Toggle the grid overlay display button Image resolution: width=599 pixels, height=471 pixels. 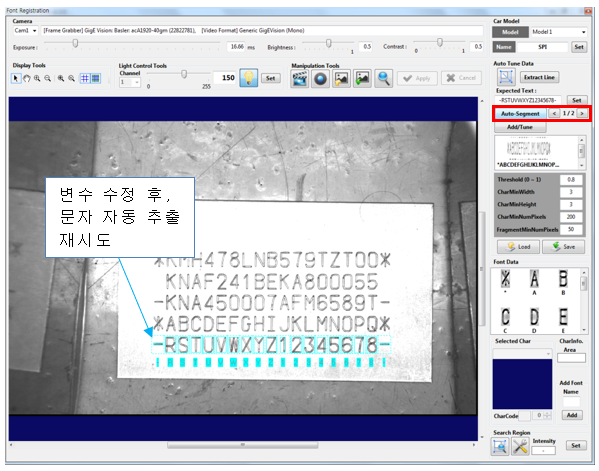click(x=84, y=78)
